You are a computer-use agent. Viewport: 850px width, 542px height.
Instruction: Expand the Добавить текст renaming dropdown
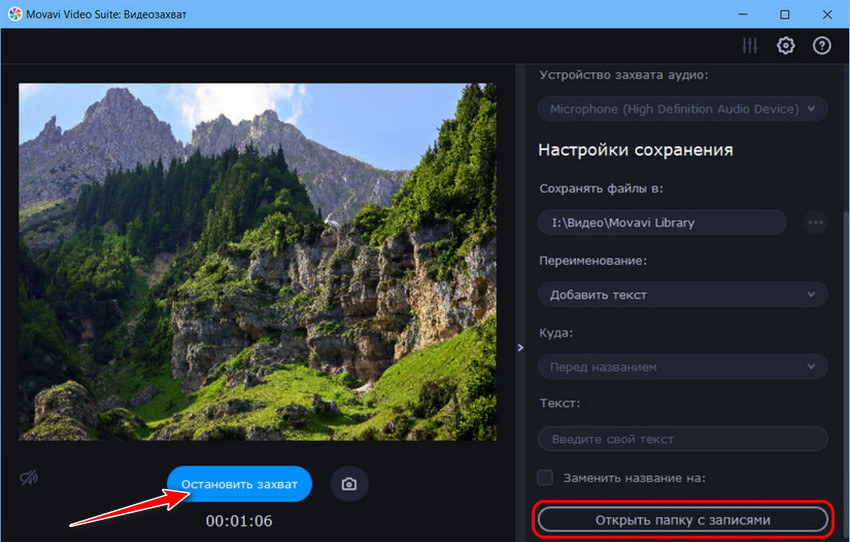pyautogui.click(x=683, y=295)
